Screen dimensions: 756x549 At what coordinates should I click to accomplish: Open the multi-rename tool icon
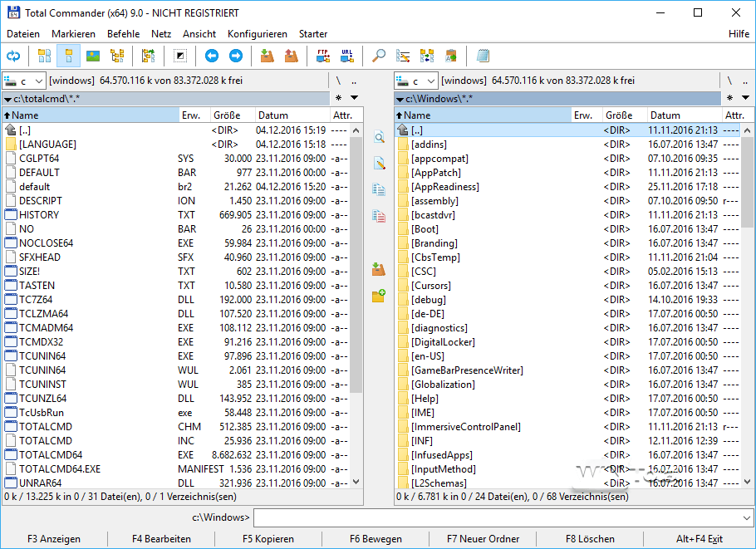click(x=403, y=56)
